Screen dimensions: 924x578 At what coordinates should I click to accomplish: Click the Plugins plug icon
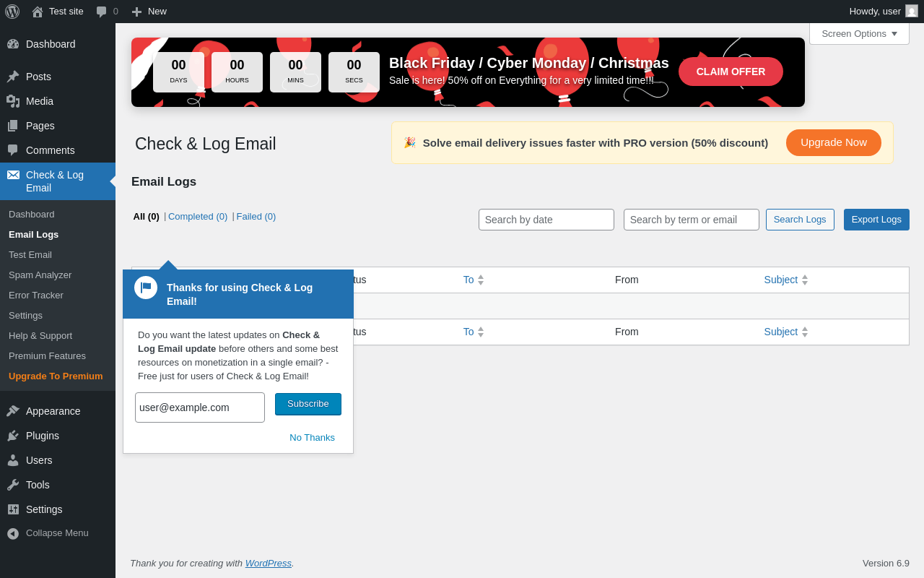click(13, 436)
